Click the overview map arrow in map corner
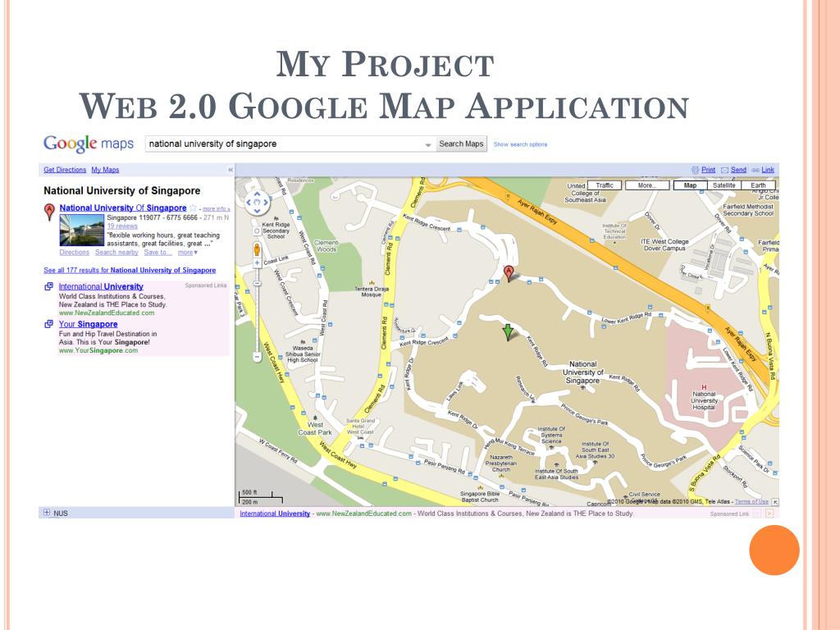This screenshot has height=630, width=840. coord(774,502)
